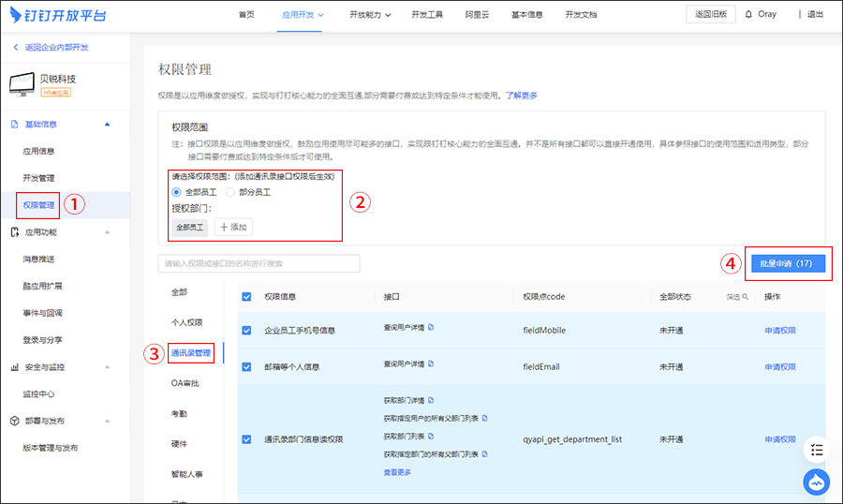Viewport: 843px width, 504px height.
Task: Open the floating list icon at bottom right
Action: [x=816, y=450]
